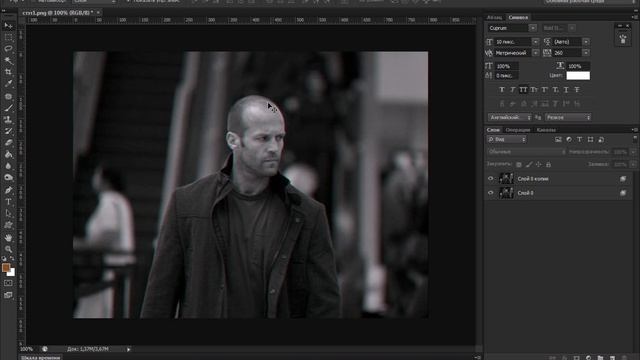Viewport: 640px width, 360px height.
Task: Select the History Brush tool
Action: coord(8,131)
